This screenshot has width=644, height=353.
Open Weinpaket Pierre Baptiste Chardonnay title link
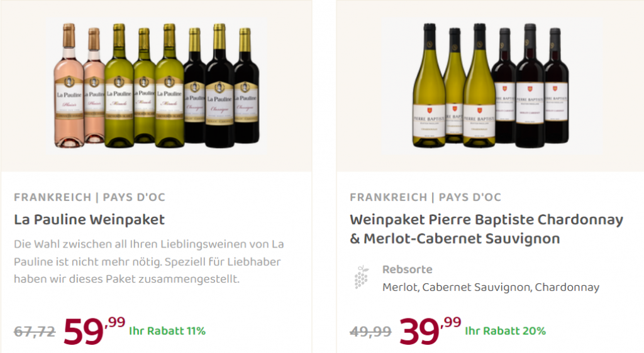point(486,229)
